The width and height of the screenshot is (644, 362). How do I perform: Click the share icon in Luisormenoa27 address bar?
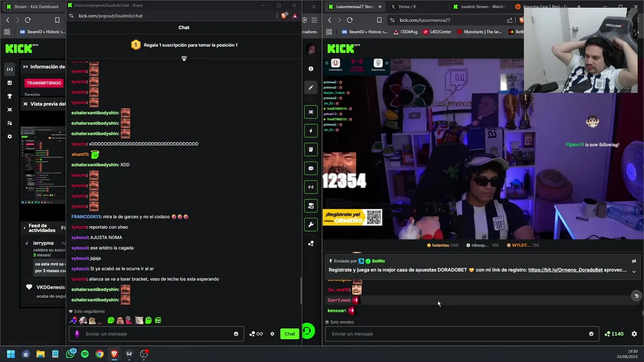pos(510,20)
